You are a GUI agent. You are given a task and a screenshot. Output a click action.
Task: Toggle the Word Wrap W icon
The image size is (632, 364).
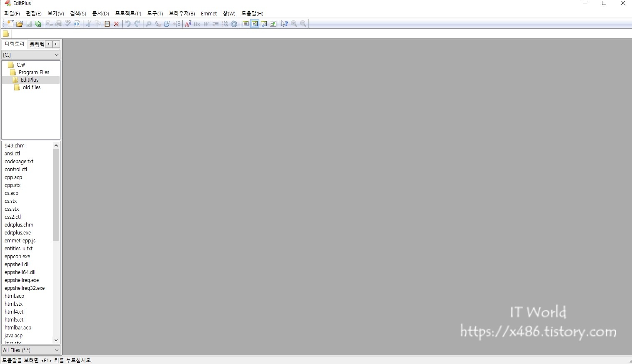pyautogui.click(x=206, y=24)
